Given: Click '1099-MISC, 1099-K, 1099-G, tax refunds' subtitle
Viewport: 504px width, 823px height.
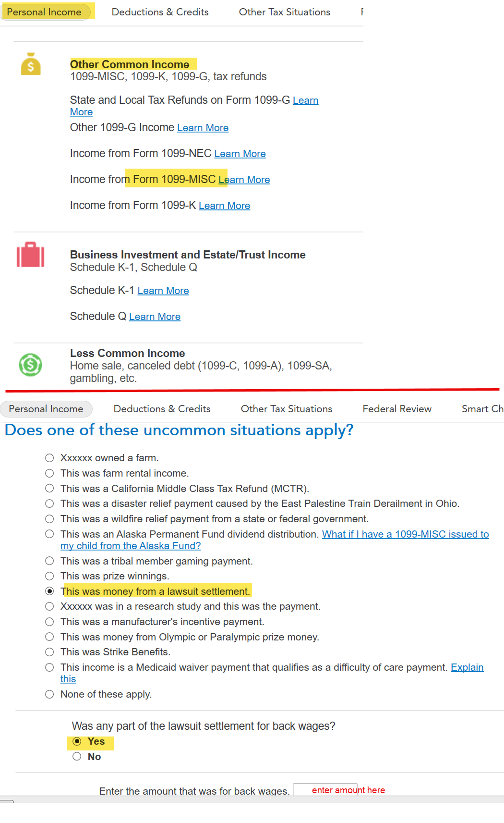Looking at the screenshot, I should point(168,76).
